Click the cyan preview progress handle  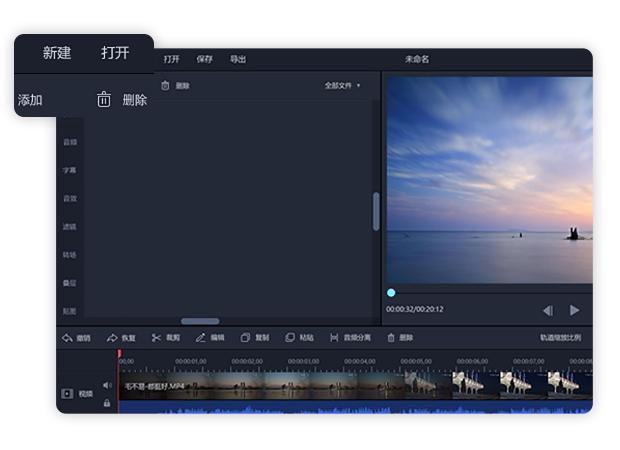pyautogui.click(x=391, y=293)
